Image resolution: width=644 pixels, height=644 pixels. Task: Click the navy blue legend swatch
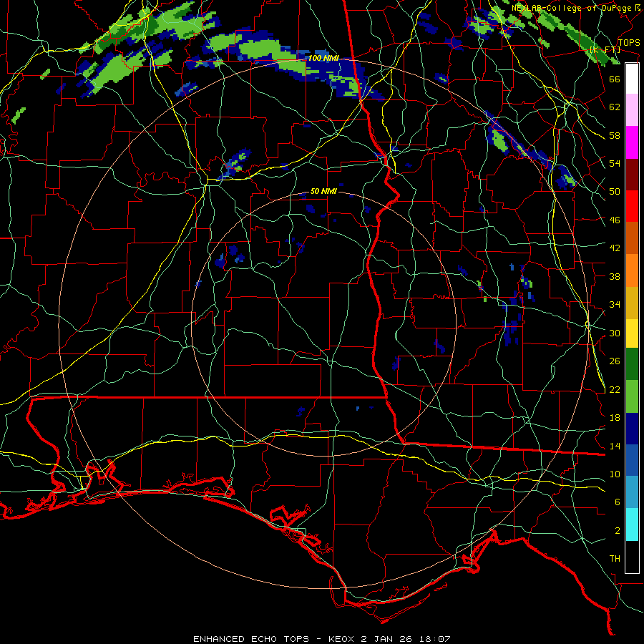click(x=632, y=429)
